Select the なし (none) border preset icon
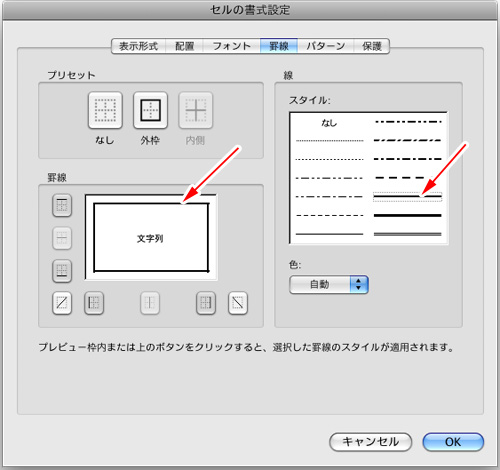 105,110
